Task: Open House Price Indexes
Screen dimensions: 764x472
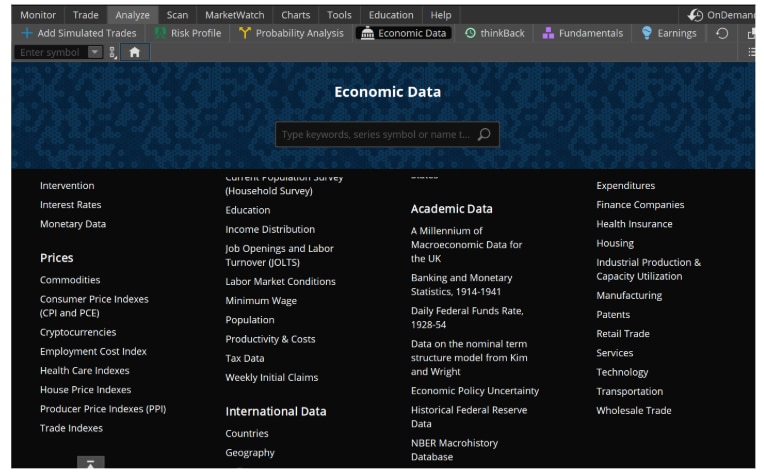Action: pyautogui.click(x=85, y=389)
